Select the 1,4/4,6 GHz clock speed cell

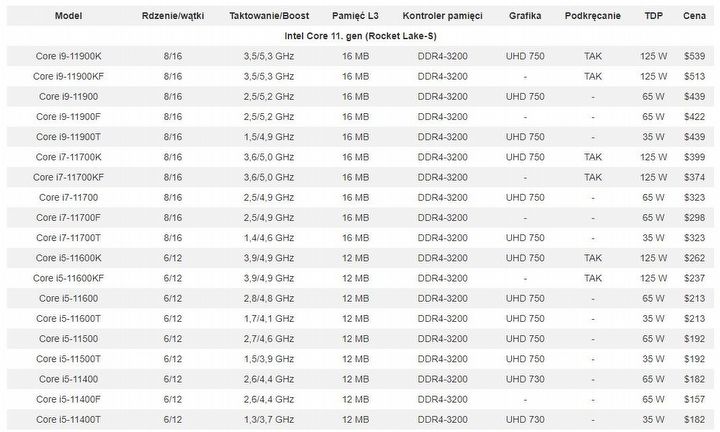[268, 237]
